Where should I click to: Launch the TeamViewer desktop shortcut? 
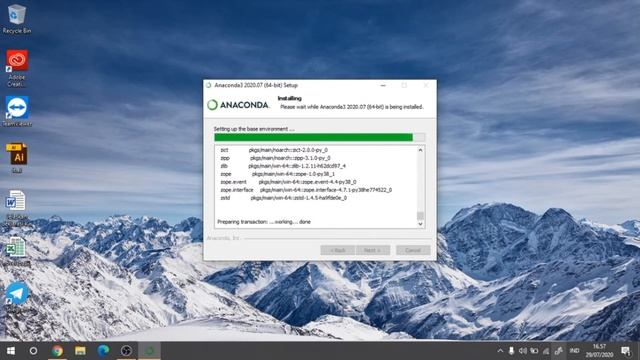pos(17,111)
